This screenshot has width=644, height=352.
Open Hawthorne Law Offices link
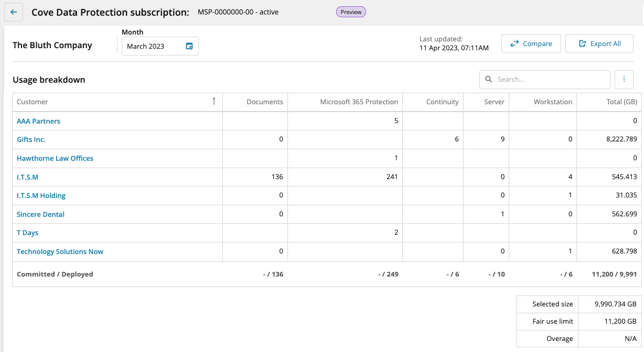point(55,158)
